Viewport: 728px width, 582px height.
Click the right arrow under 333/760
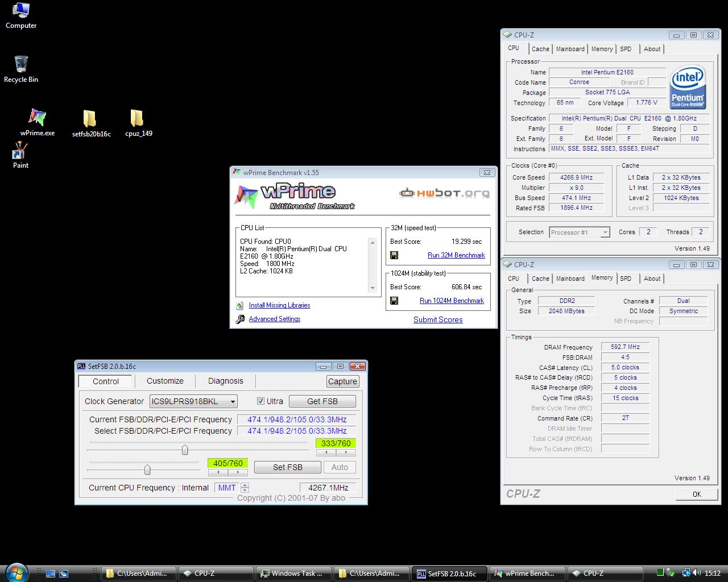[346, 453]
